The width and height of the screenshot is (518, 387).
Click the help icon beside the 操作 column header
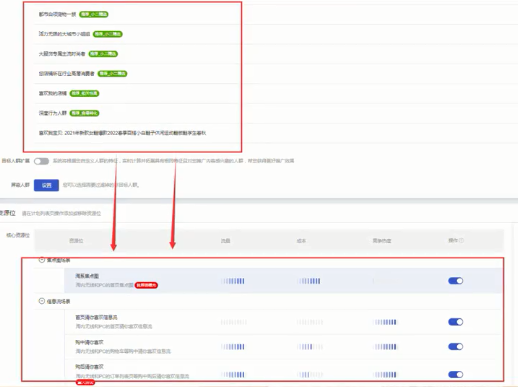click(462, 240)
